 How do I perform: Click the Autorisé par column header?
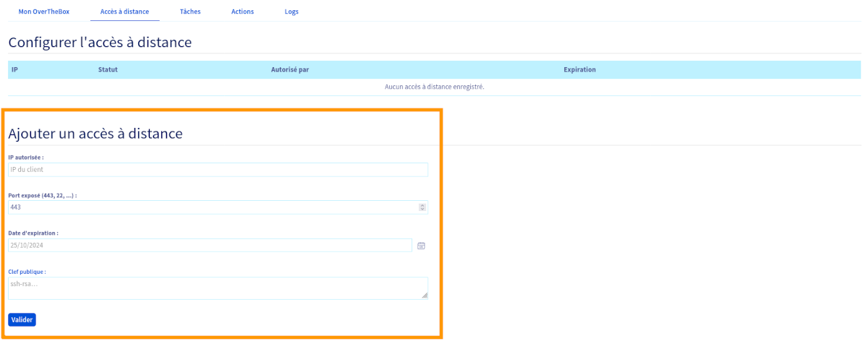coord(289,70)
